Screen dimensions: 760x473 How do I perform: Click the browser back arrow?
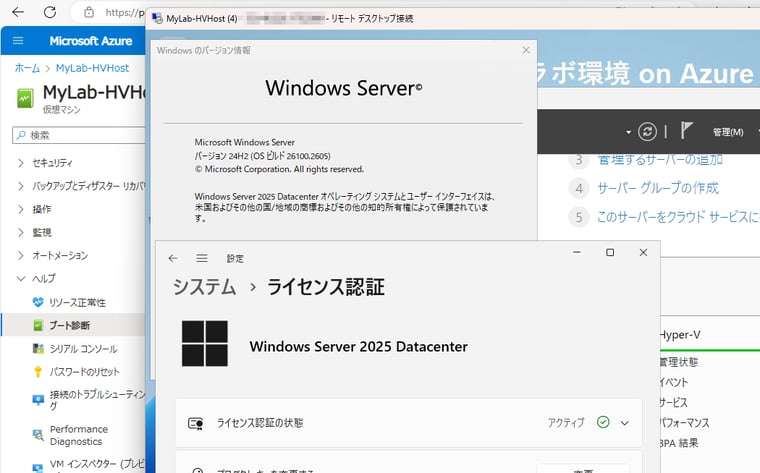pos(18,12)
